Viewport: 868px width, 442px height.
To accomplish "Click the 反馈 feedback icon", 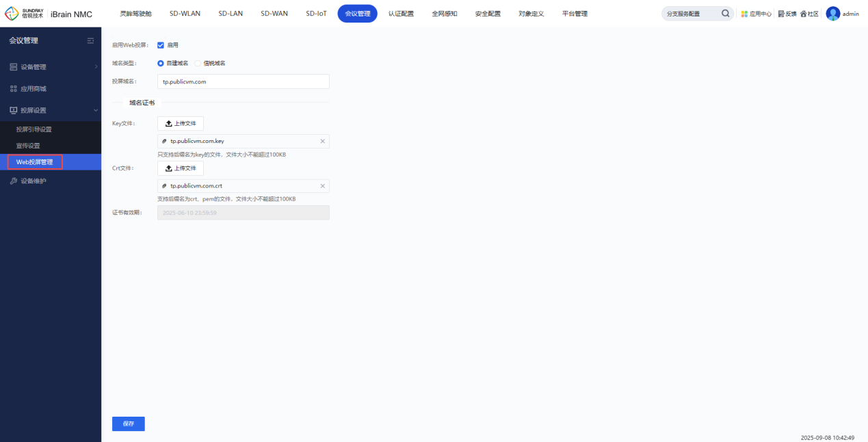I will point(781,14).
